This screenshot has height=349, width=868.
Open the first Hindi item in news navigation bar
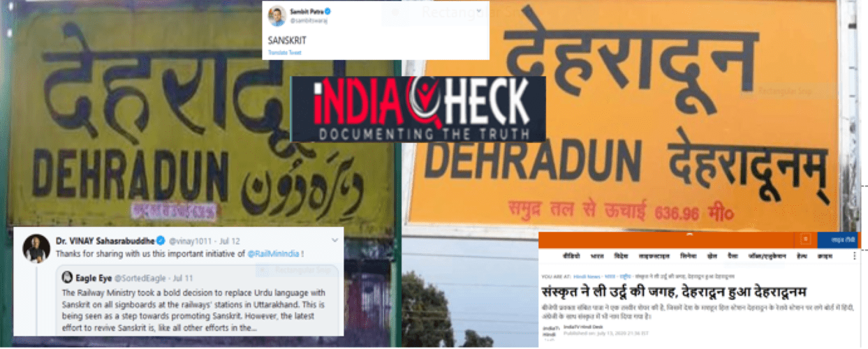571,256
